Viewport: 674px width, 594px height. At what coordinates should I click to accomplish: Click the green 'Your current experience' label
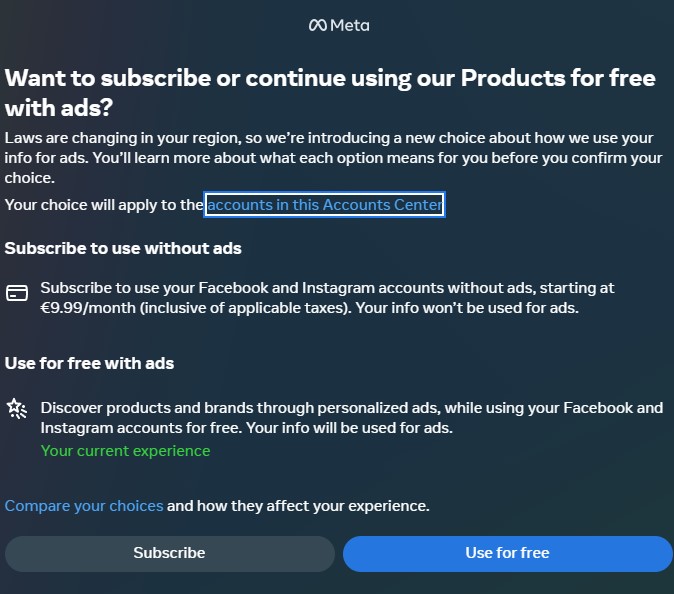[x=125, y=451]
